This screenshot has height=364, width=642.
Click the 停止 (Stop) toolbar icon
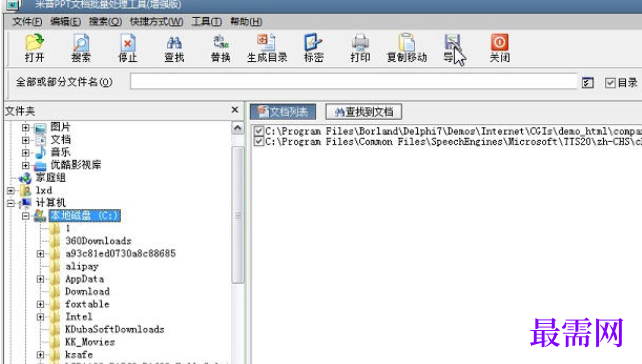[128, 42]
